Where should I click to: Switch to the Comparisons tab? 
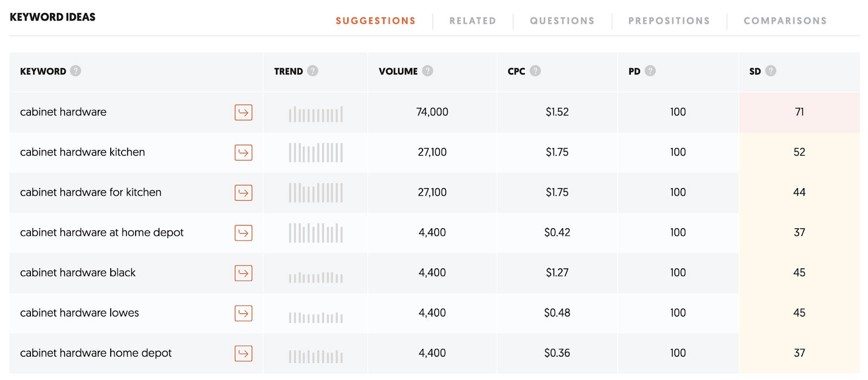coord(785,21)
